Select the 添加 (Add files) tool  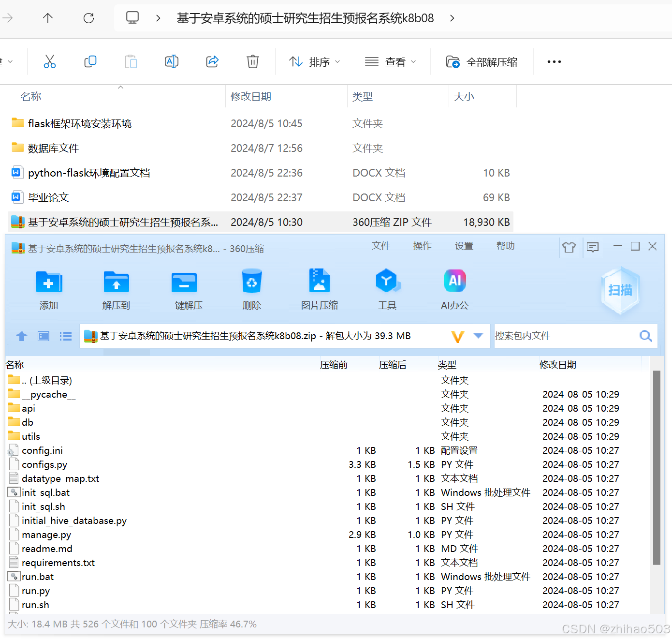point(48,289)
